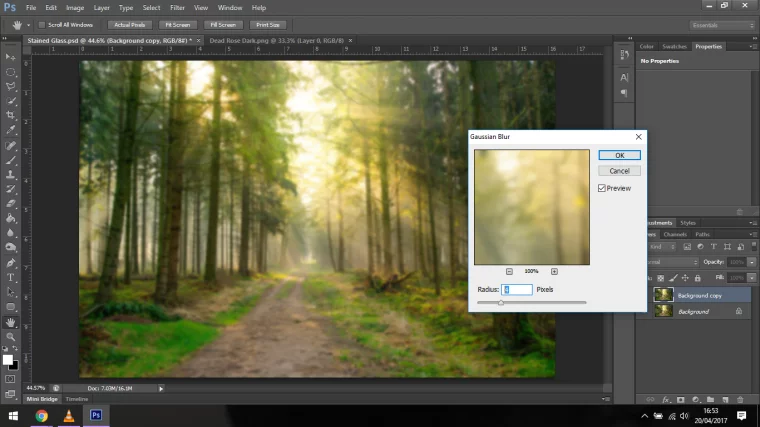The width and height of the screenshot is (760, 427).
Task: Select the Horizontal Type tool
Action: [x=10, y=278]
